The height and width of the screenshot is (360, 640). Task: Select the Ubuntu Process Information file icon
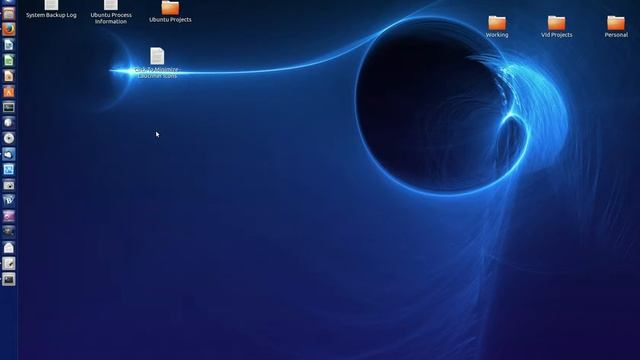point(111,4)
